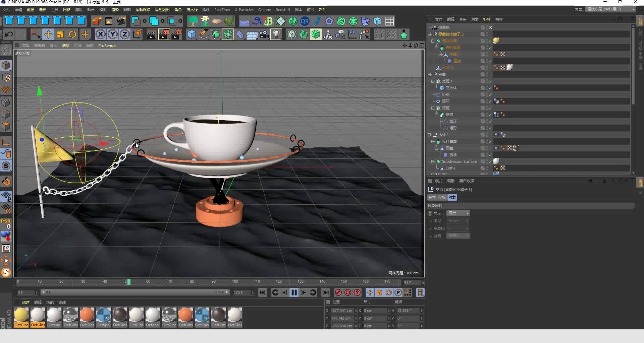Select the orange Octane material thumbnail
This screenshot has height=343, width=644.
point(87,315)
